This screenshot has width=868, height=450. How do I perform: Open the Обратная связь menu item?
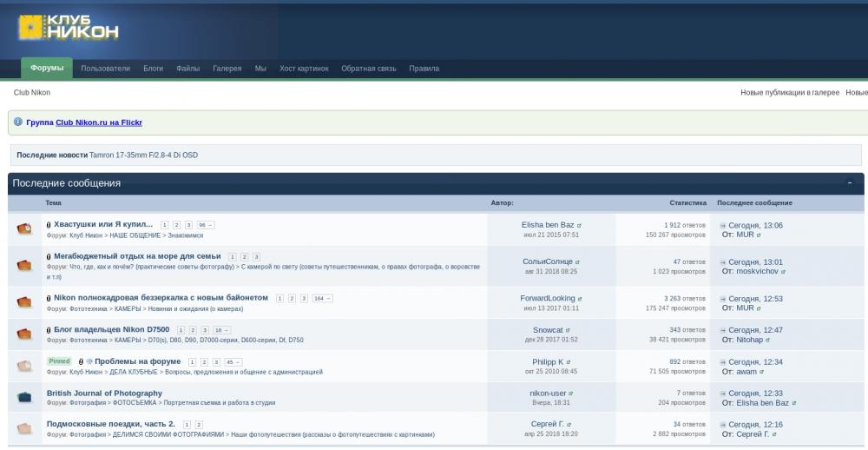click(x=369, y=69)
